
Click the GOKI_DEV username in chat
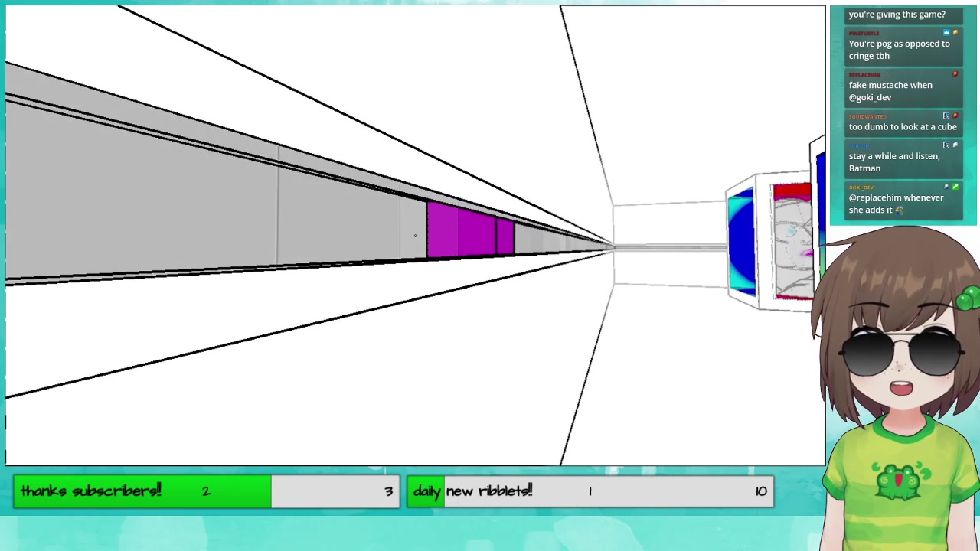pyautogui.click(x=861, y=187)
